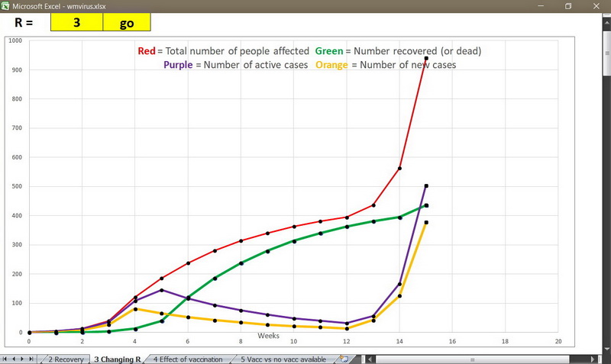Click the insert new worksheet icon
This screenshot has height=364, width=611.
(x=344, y=359)
